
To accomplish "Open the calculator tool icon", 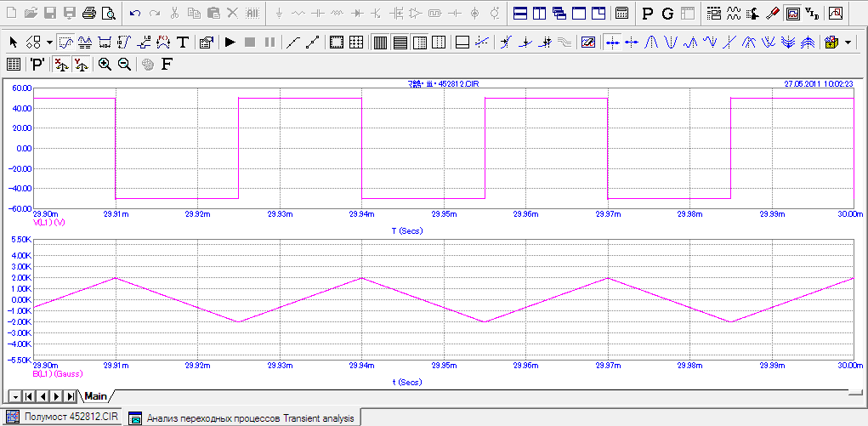I will 622,14.
